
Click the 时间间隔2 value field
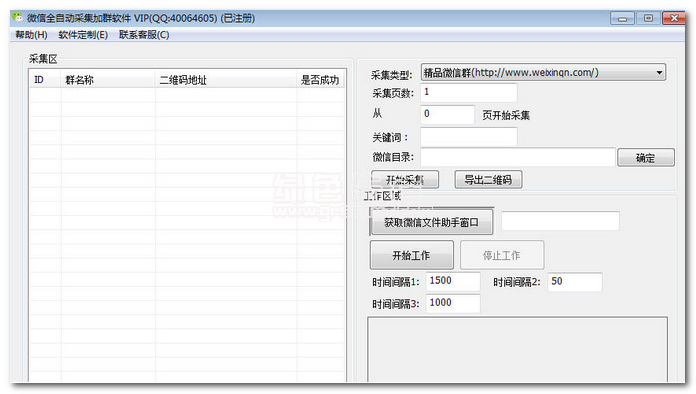(x=575, y=281)
